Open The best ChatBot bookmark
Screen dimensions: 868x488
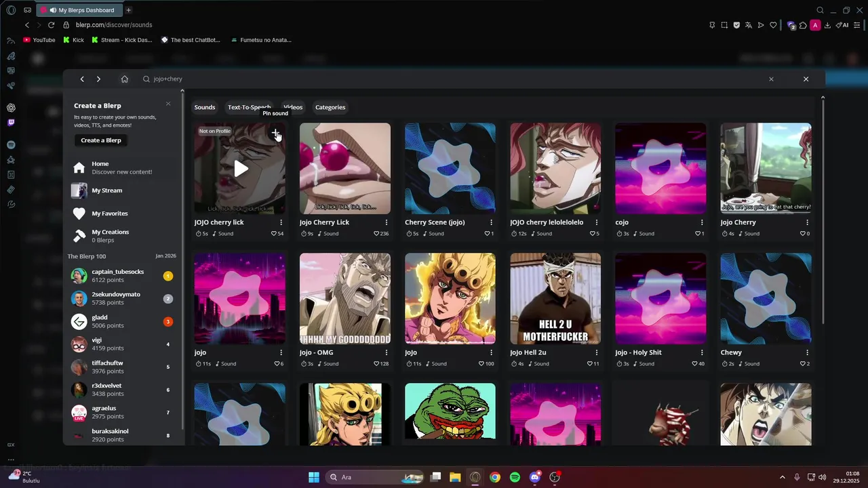point(191,40)
